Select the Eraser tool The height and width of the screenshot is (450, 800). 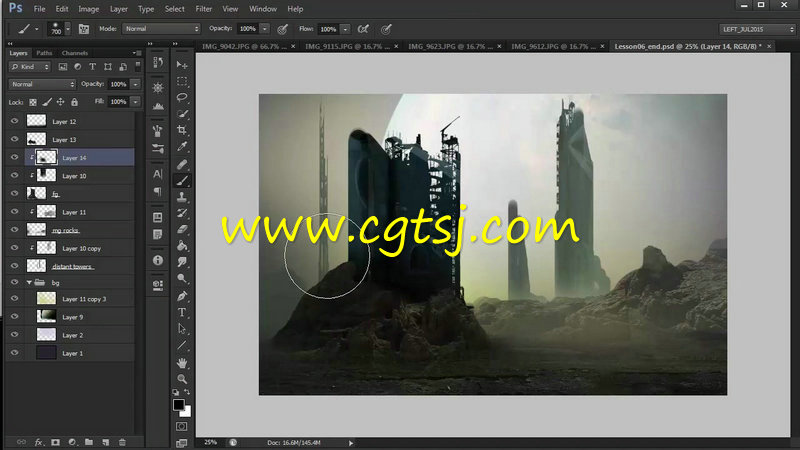point(182,230)
